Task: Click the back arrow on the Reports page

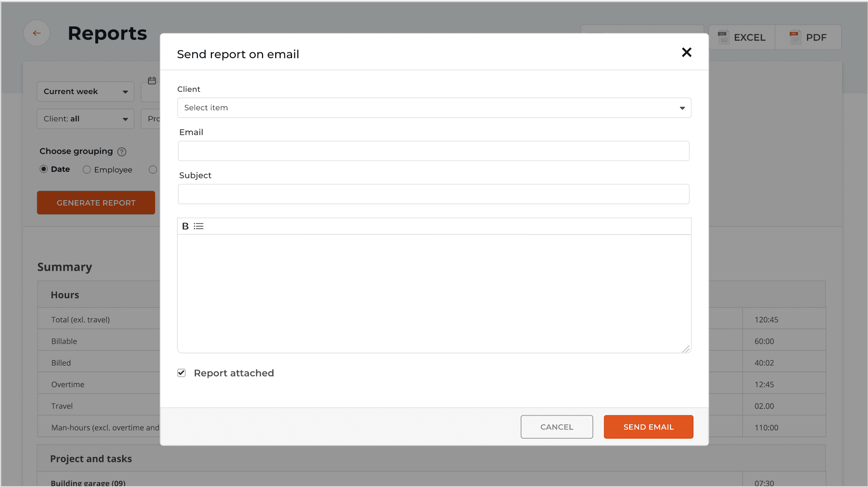Action: (x=36, y=33)
